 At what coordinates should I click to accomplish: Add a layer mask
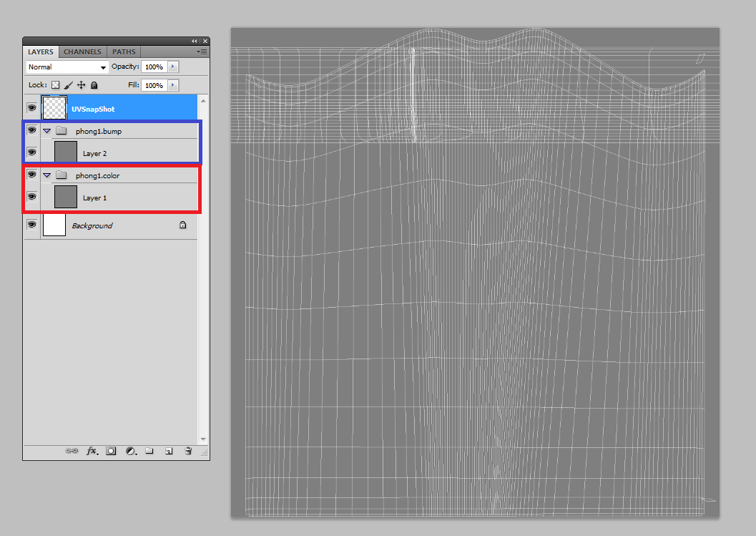[x=111, y=452]
